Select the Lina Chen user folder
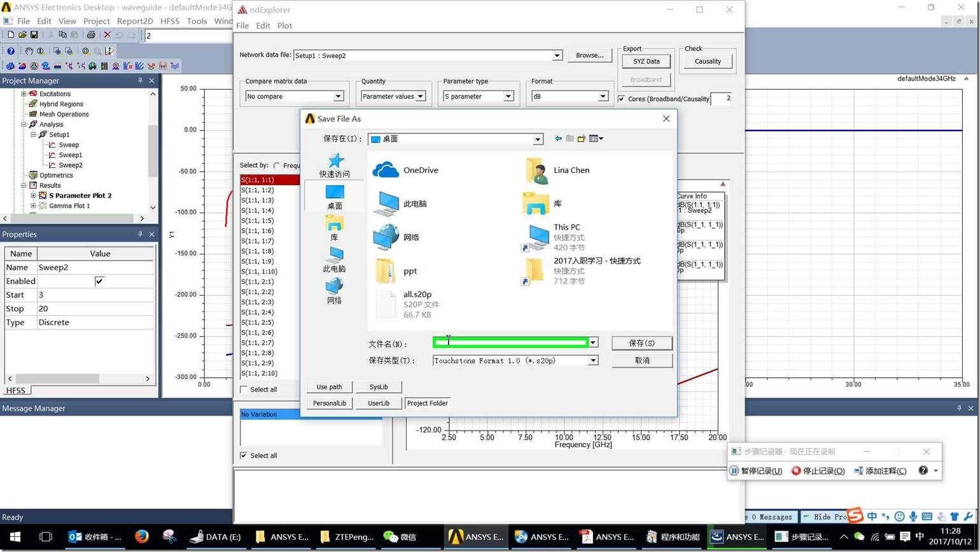The height and width of the screenshot is (552, 980). click(x=556, y=170)
